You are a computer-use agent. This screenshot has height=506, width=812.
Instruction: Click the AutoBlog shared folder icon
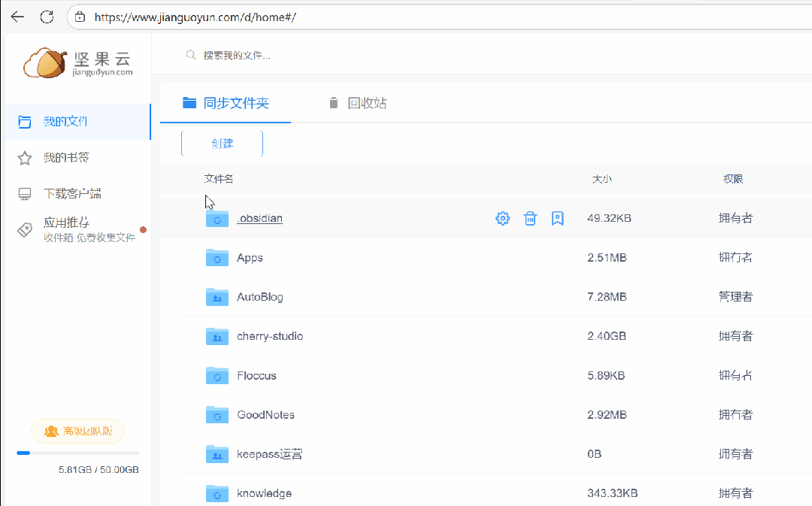click(217, 297)
